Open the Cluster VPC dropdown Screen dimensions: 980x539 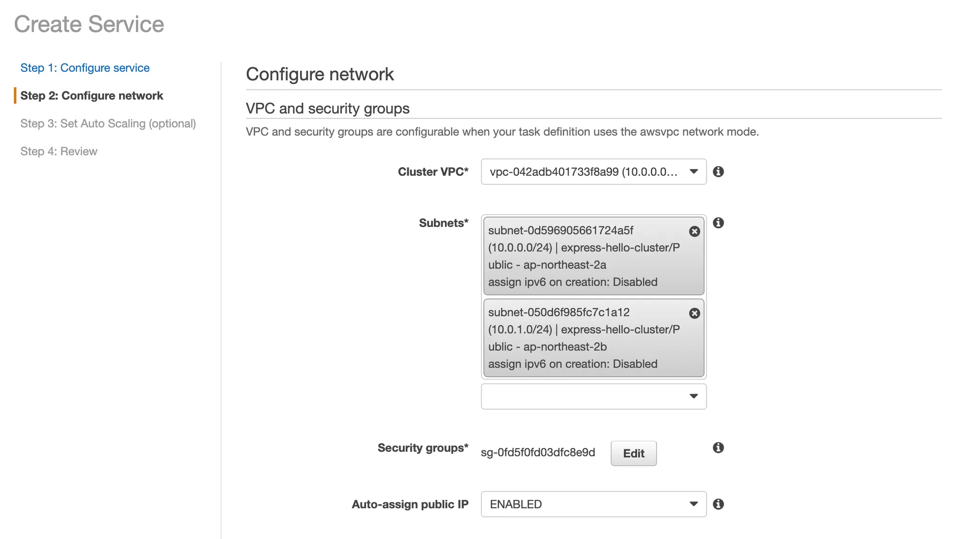coord(593,171)
